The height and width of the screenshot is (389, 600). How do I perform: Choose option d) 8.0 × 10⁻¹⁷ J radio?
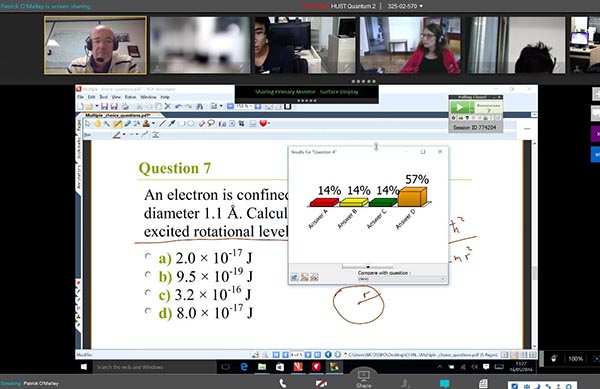[148, 311]
